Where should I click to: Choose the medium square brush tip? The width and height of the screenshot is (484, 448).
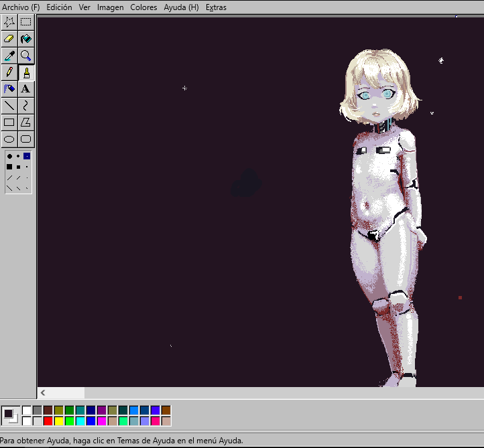click(18, 167)
